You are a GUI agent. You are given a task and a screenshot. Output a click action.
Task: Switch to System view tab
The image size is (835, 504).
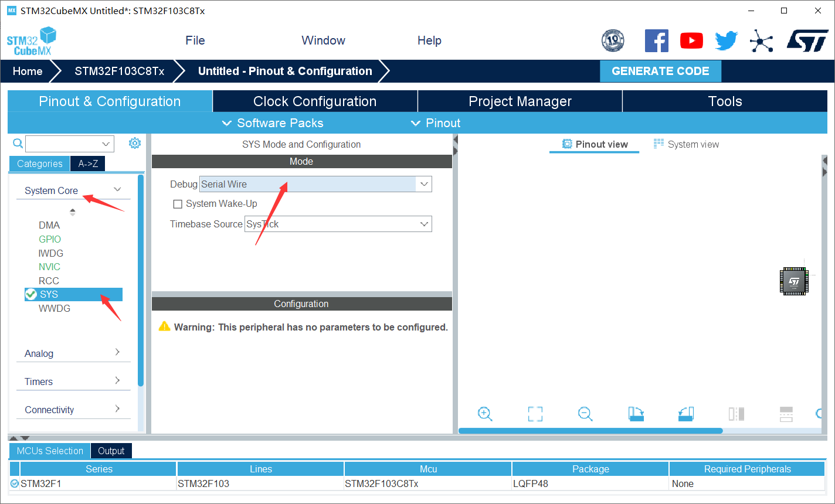[686, 144]
